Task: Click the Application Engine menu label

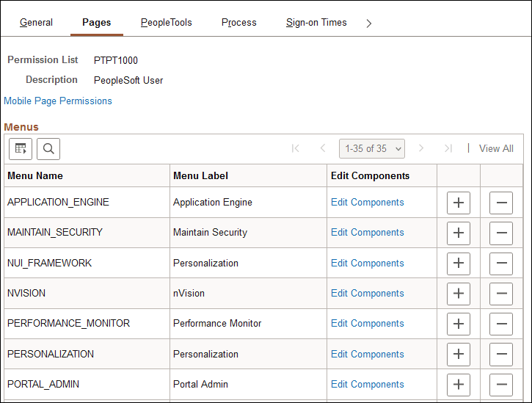Action: pyautogui.click(x=213, y=203)
